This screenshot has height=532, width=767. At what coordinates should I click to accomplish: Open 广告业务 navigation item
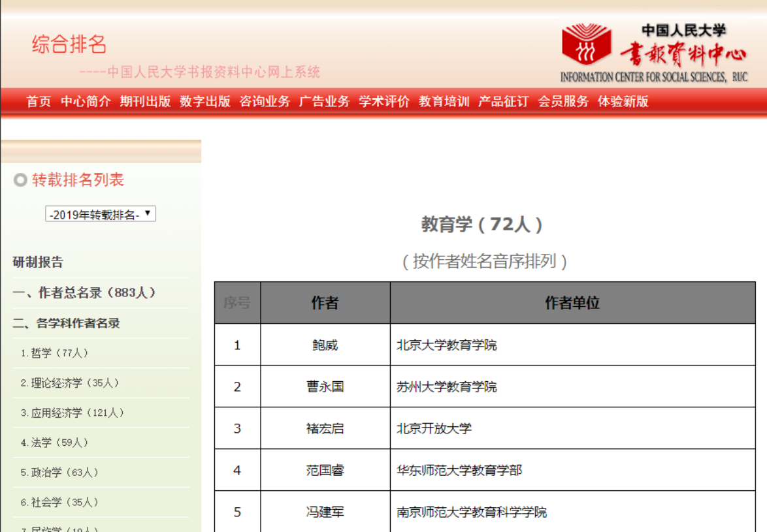[x=325, y=101]
